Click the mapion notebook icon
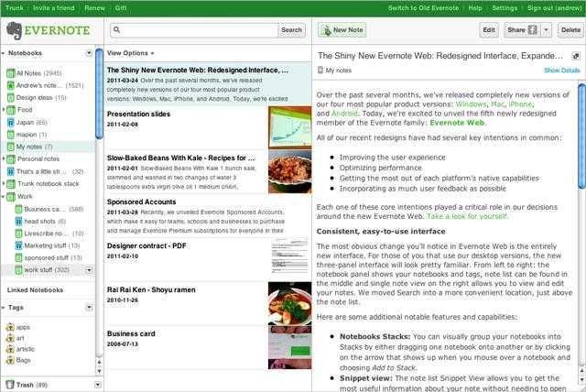The width and height of the screenshot is (586, 392). (x=11, y=135)
